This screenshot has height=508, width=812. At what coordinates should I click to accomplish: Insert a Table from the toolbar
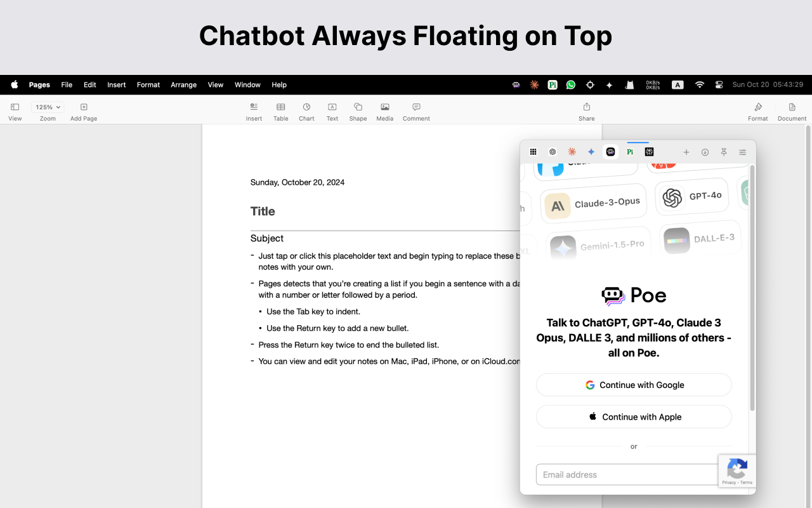click(x=280, y=111)
